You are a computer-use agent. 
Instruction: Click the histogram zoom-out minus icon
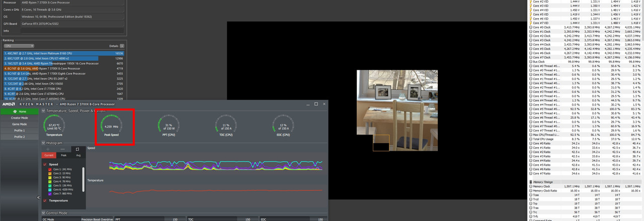point(62,149)
